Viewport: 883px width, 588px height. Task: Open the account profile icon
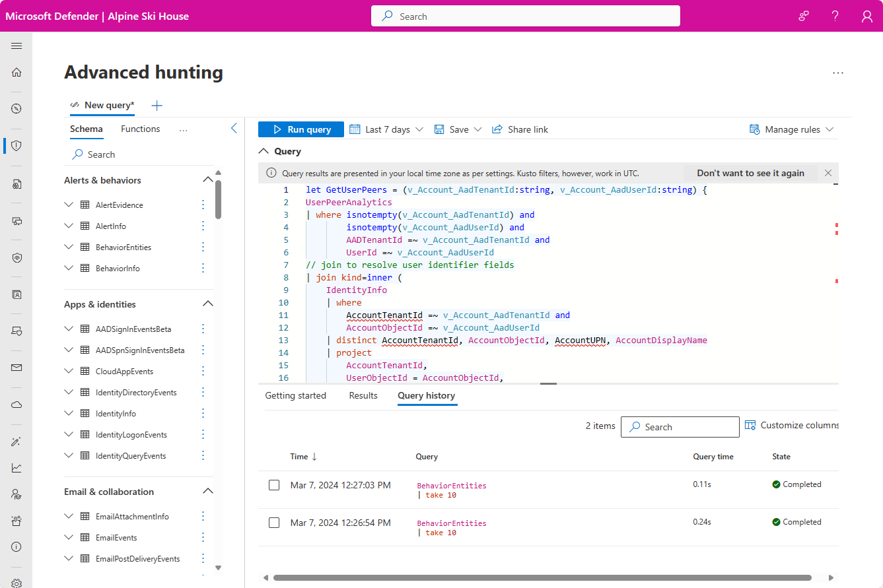point(866,16)
